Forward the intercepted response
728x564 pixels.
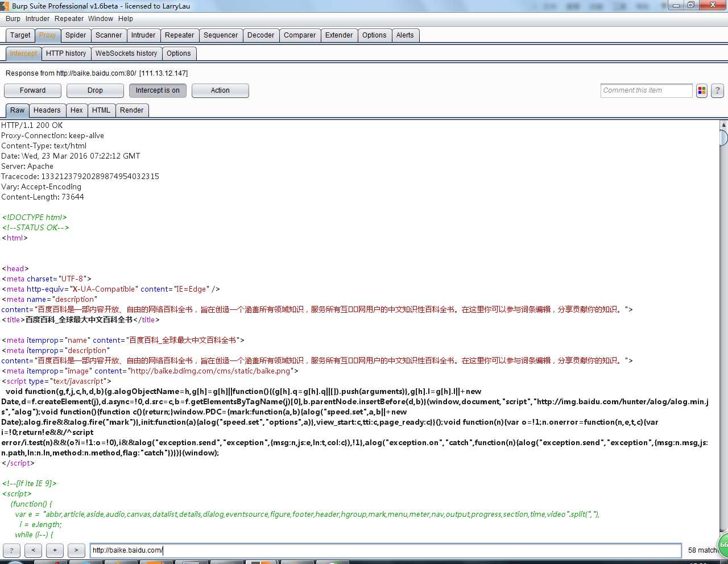[x=33, y=90]
